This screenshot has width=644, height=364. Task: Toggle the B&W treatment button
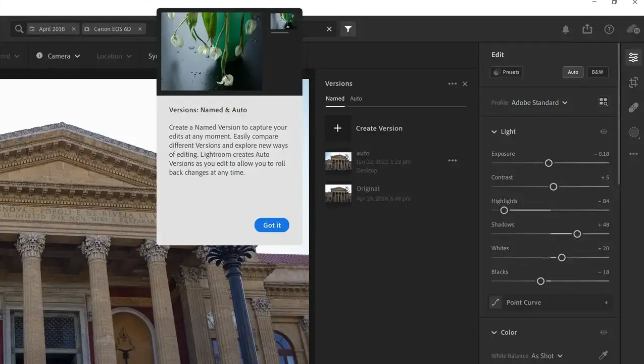coord(597,72)
